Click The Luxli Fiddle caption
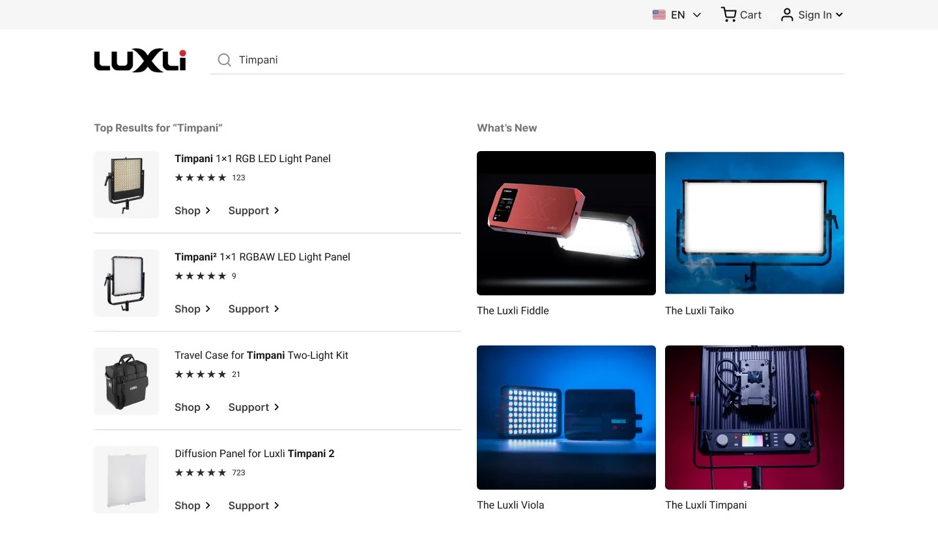The image size is (938, 560). point(513,311)
